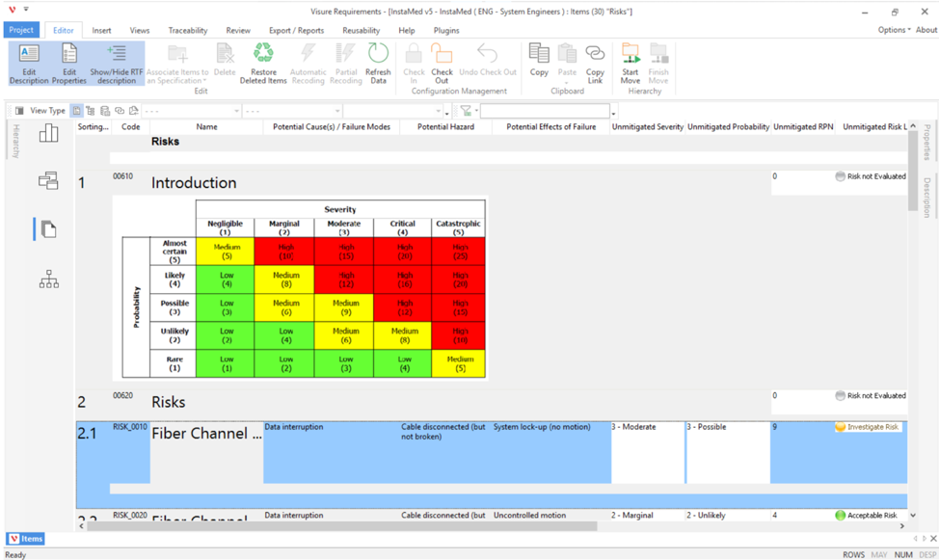Open the Paste dropdown arrow
Image resolution: width=939 pixels, height=560 pixels.
tap(567, 83)
